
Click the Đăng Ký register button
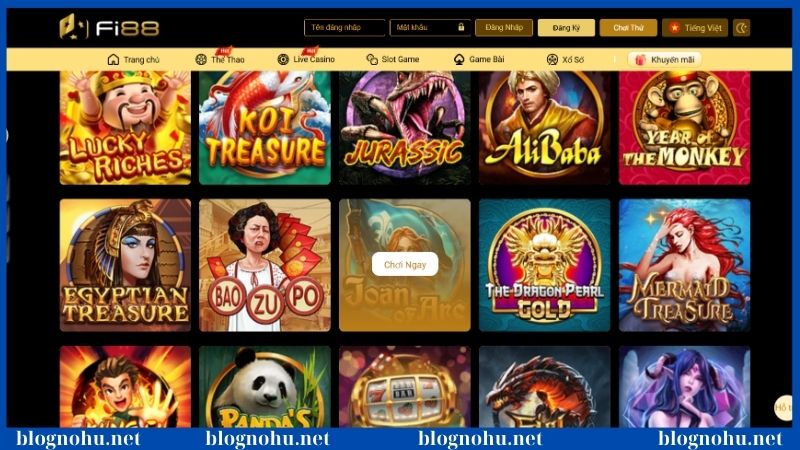[x=566, y=28]
